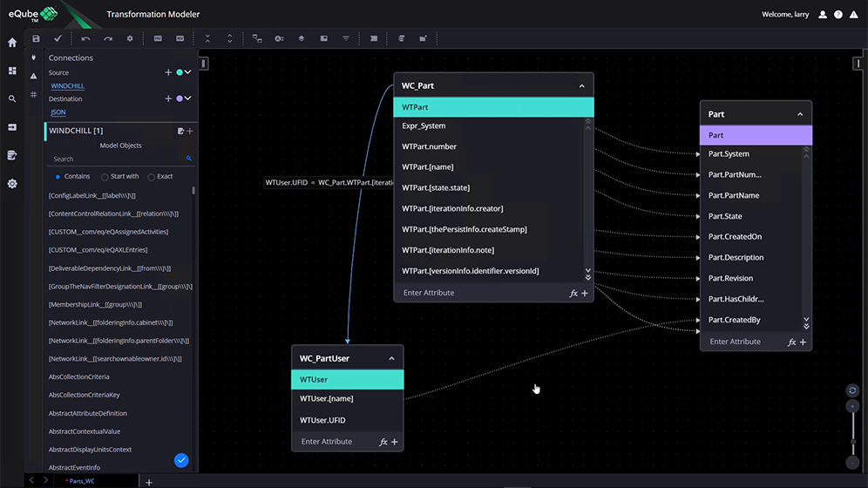Image resolution: width=868 pixels, height=488 pixels.
Task: Click the refresh icon above zoom slider
Action: click(852, 390)
